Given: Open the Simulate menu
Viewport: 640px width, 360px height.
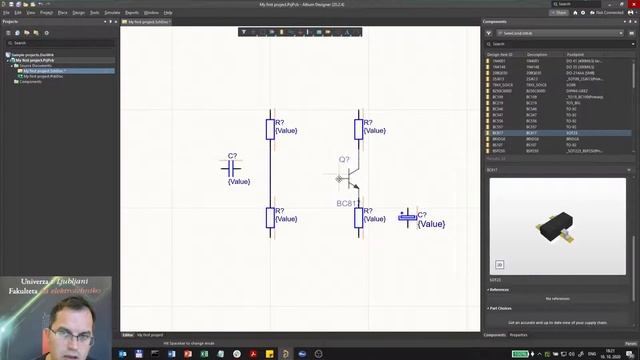Looking at the screenshot, I should tap(112, 13).
